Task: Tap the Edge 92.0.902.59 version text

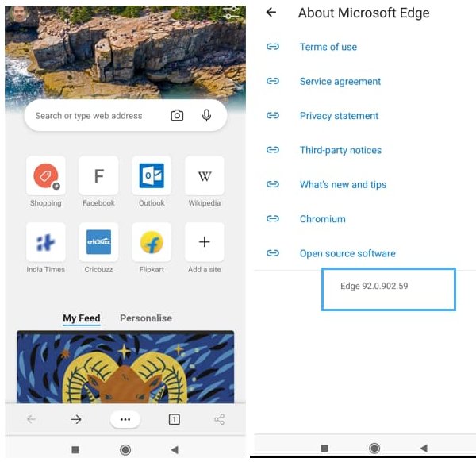Action: point(374,286)
